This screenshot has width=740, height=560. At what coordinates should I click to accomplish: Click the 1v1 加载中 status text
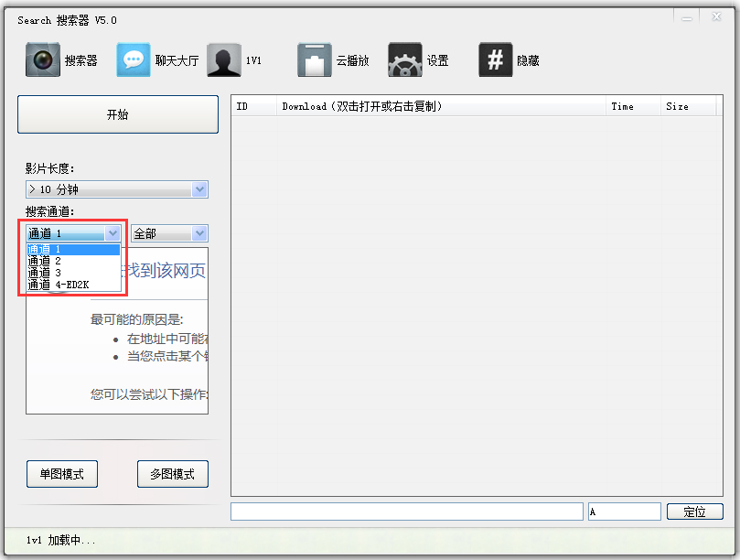click(61, 540)
